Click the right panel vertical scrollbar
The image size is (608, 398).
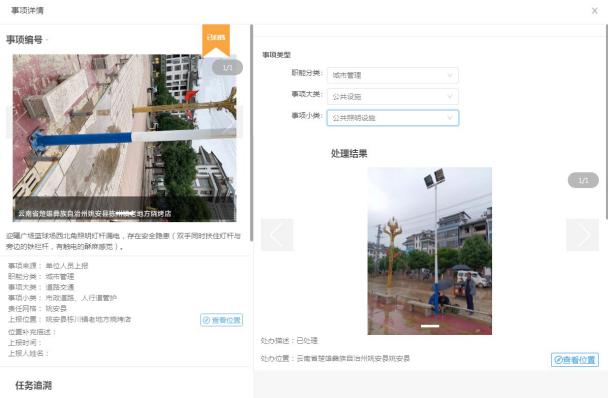tap(606, 121)
